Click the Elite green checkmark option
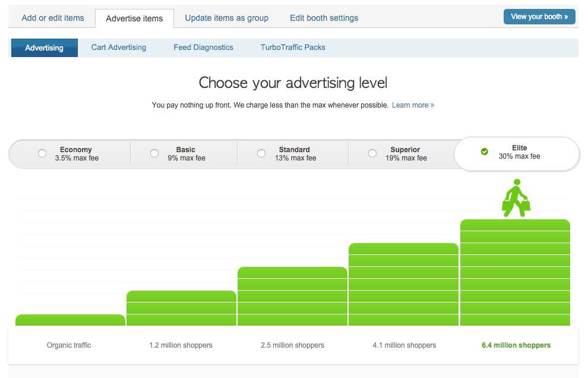The height and width of the screenshot is (378, 588). coord(485,152)
